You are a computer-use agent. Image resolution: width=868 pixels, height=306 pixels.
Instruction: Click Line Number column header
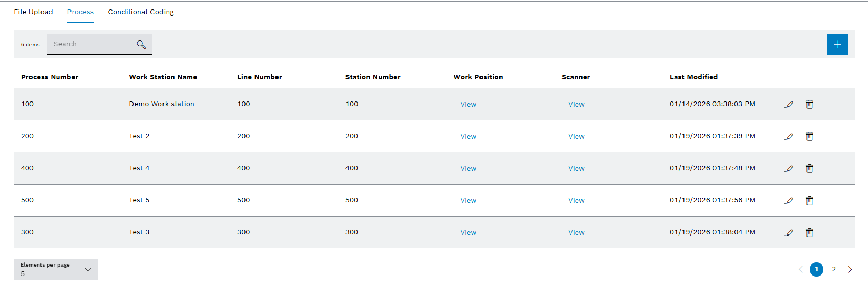tap(260, 77)
